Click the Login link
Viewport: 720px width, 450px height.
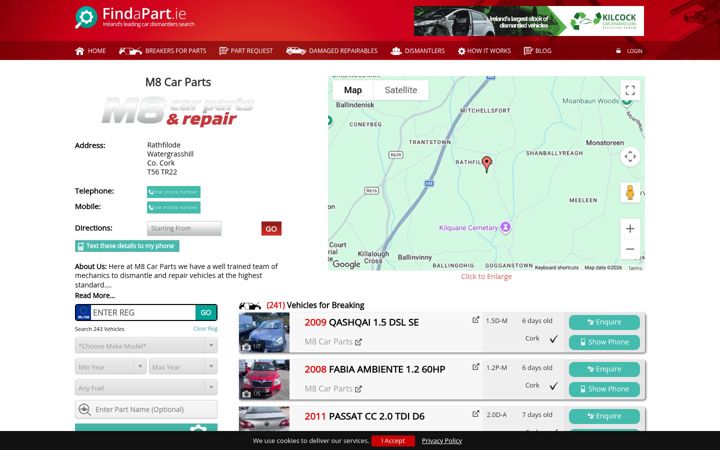[x=629, y=51]
